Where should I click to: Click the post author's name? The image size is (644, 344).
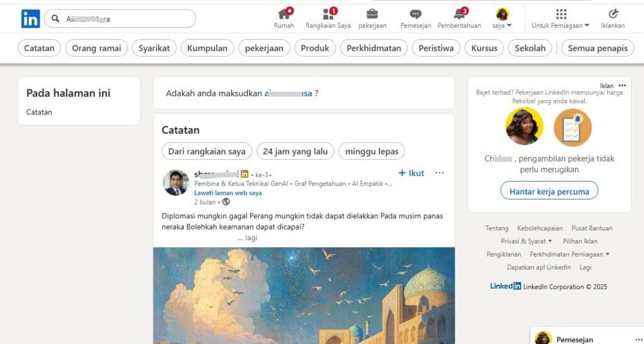[x=216, y=174]
